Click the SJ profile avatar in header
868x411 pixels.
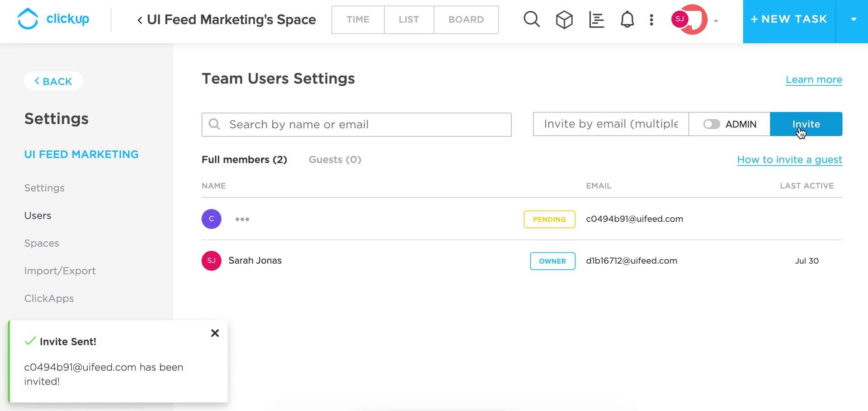680,19
